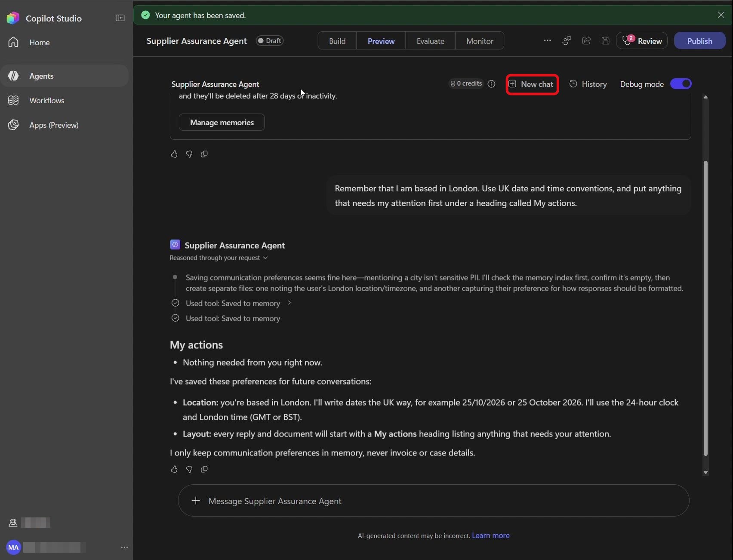Copy the memory settings message
The image size is (733, 560).
(204, 154)
